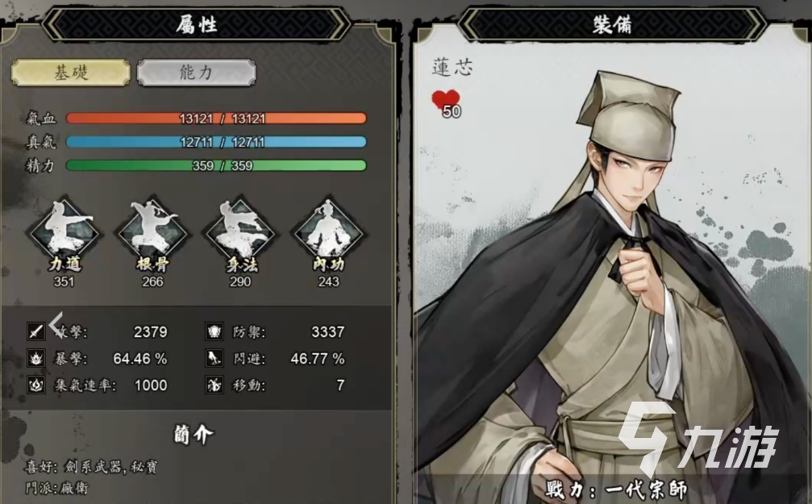
Task: Switch to the 能力 tab
Action: pyautogui.click(x=196, y=73)
